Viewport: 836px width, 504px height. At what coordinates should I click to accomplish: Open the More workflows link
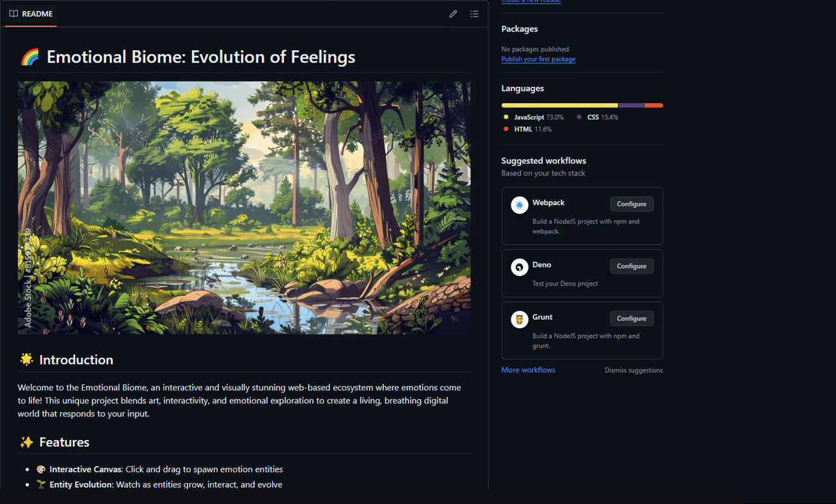[x=528, y=370]
